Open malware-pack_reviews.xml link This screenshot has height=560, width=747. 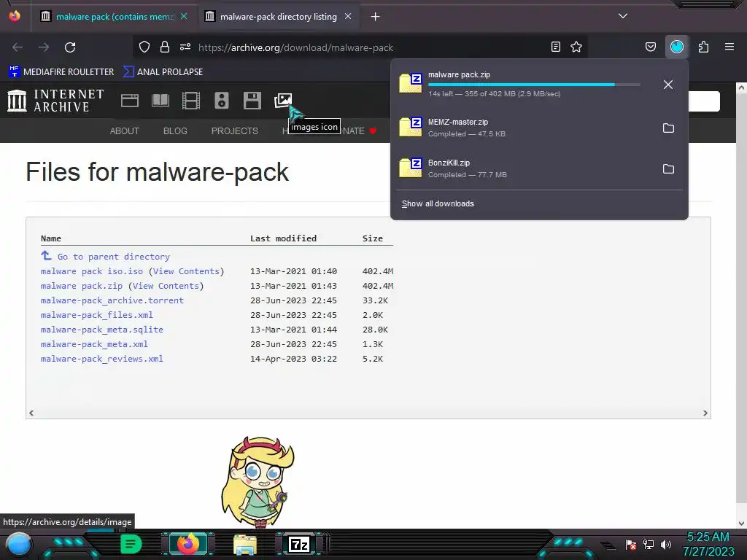coord(102,359)
